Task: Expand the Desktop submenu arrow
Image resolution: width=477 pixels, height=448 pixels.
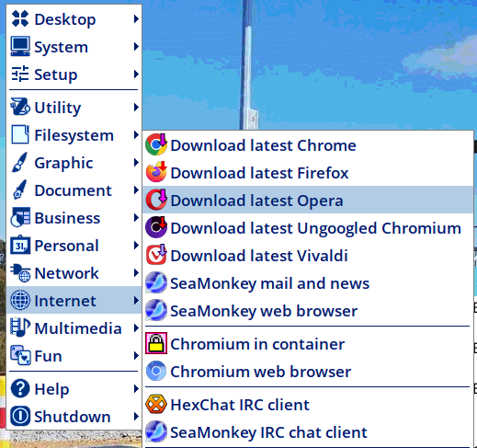Action: pyautogui.click(x=136, y=19)
